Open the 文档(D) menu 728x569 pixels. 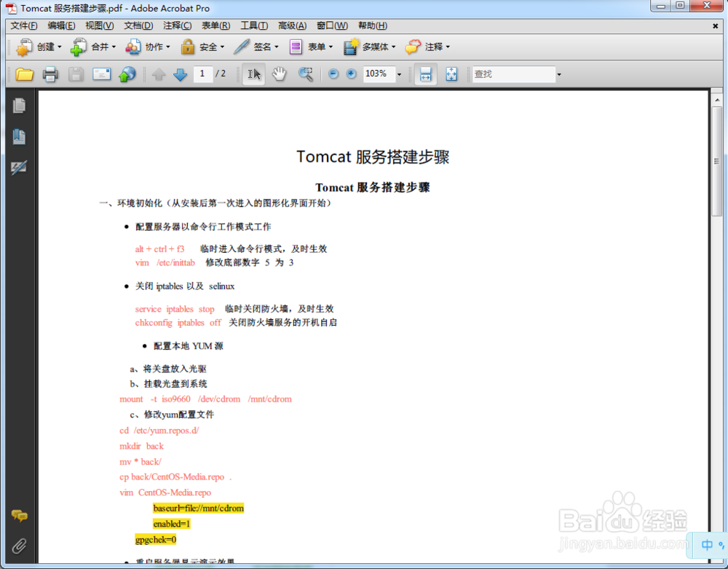coord(138,25)
